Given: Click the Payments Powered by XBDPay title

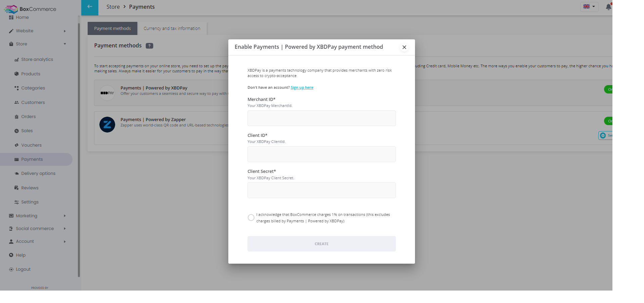Looking at the screenshot, I should tap(154, 88).
